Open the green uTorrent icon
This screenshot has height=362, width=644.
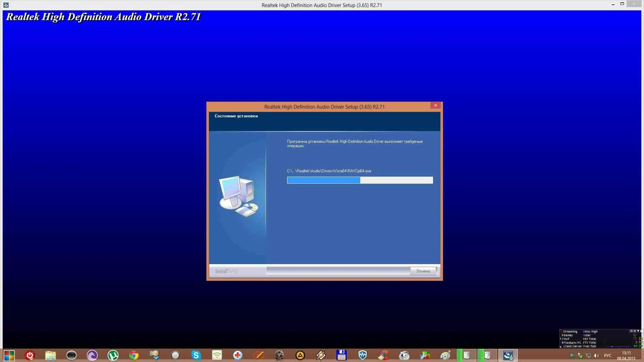pyautogui.click(x=113, y=355)
